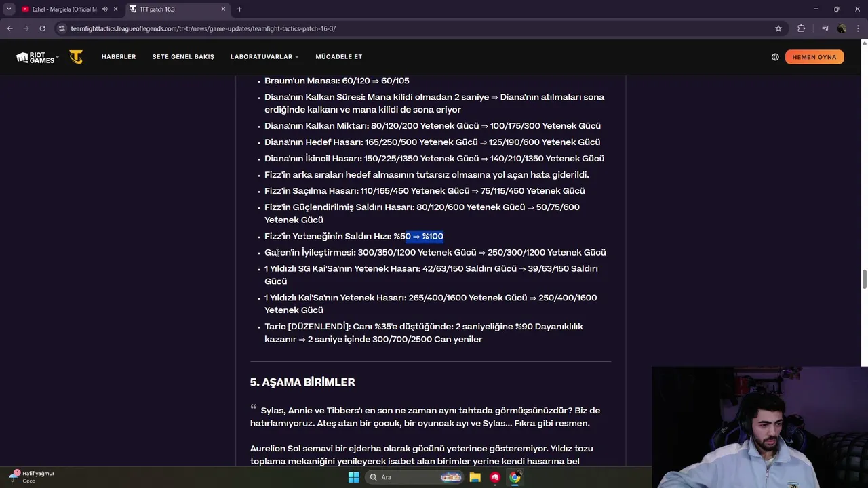Click the taskbar Ara search box
Image resolution: width=868 pixels, height=488 pixels.
point(415,477)
